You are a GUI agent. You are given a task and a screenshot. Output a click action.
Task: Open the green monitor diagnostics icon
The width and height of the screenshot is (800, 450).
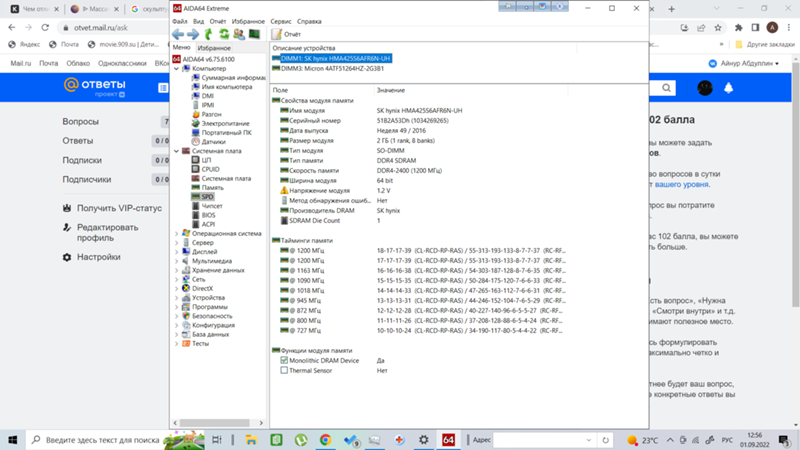tap(254, 34)
